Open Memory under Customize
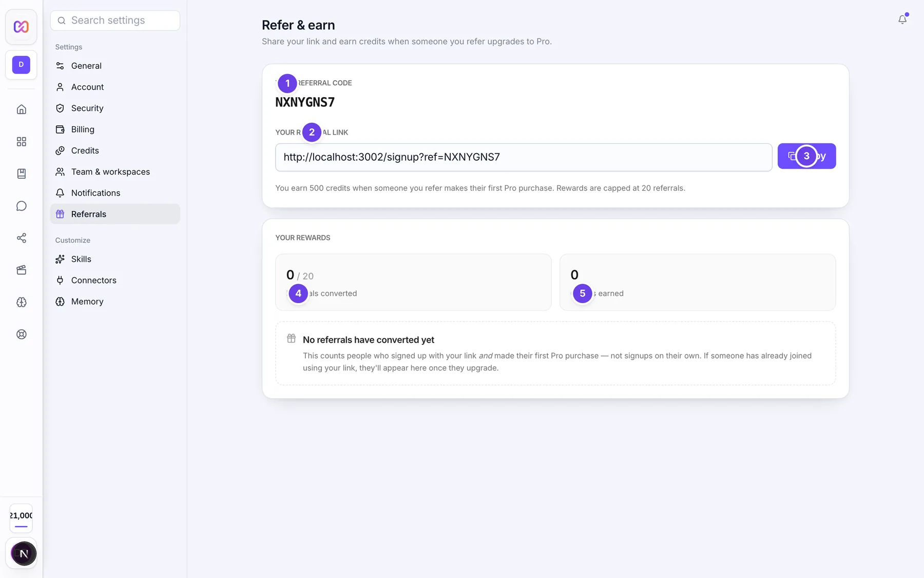The image size is (924, 578). point(115,302)
